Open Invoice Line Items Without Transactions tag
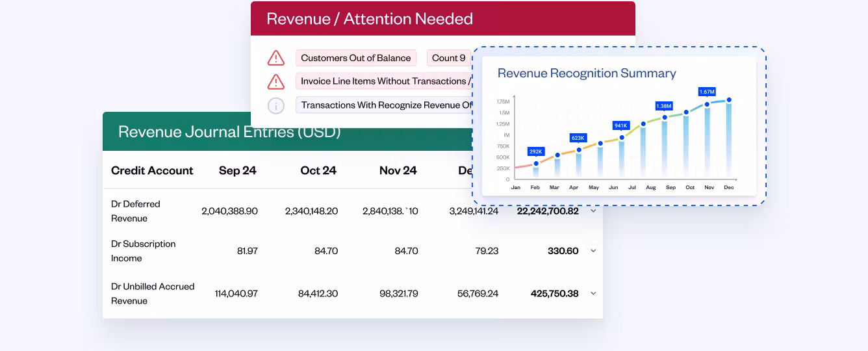 [x=383, y=81]
